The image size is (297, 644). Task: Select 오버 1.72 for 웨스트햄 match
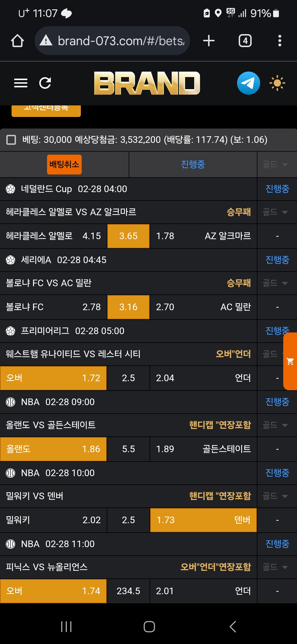pyautogui.click(x=53, y=378)
